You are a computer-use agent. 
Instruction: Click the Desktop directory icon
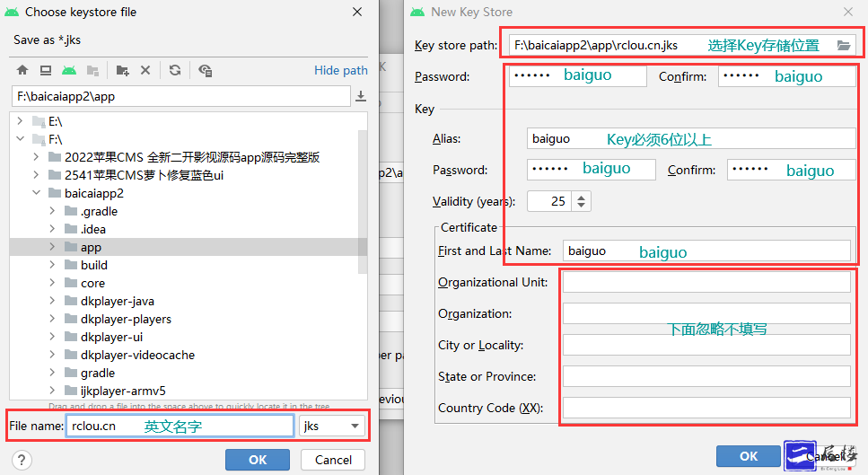45,70
